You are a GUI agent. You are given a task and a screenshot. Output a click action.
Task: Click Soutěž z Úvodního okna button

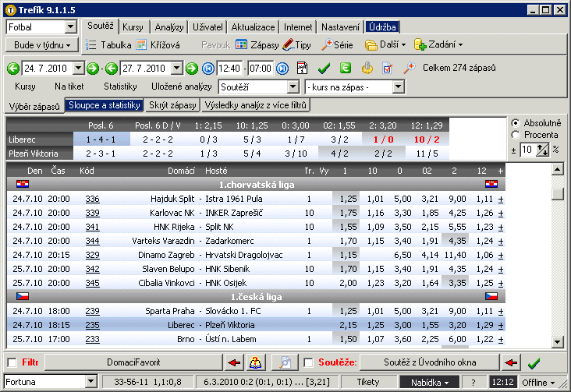pos(430,362)
